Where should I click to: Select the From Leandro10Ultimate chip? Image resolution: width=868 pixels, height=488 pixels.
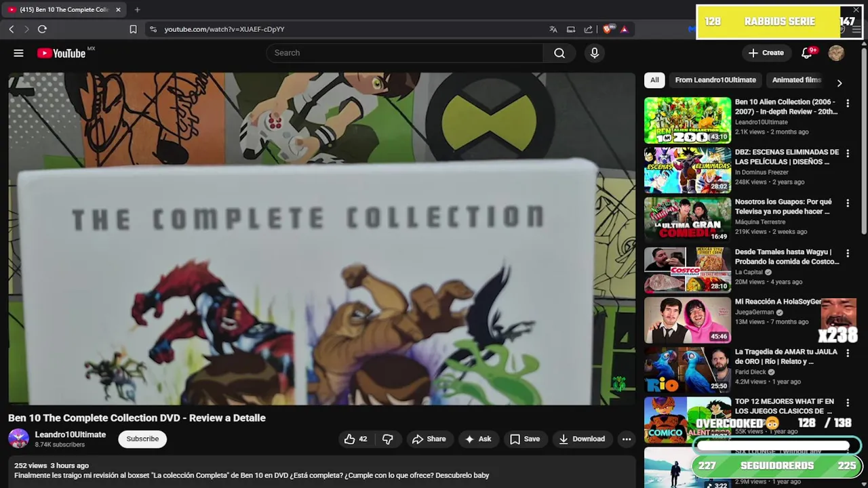click(715, 80)
